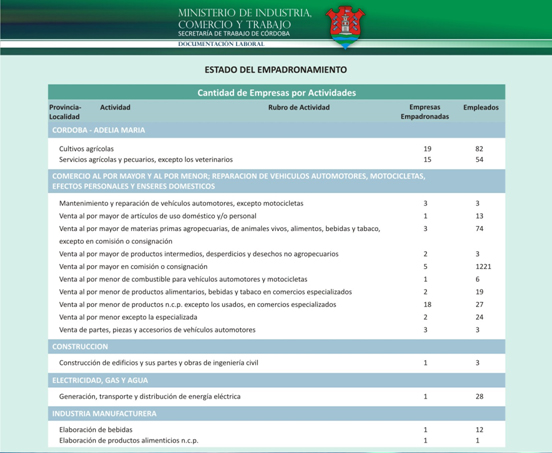Click employees value 74 for materias primas agropecuarias
Image resolution: width=552 pixels, height=453 pixels.
click(x=479, y=229)
